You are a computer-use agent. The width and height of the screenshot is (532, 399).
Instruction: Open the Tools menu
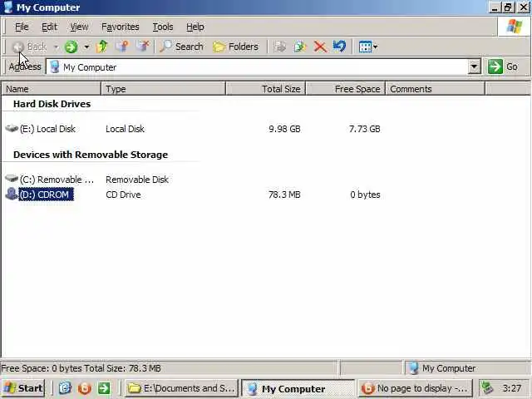tap(163, 27)
